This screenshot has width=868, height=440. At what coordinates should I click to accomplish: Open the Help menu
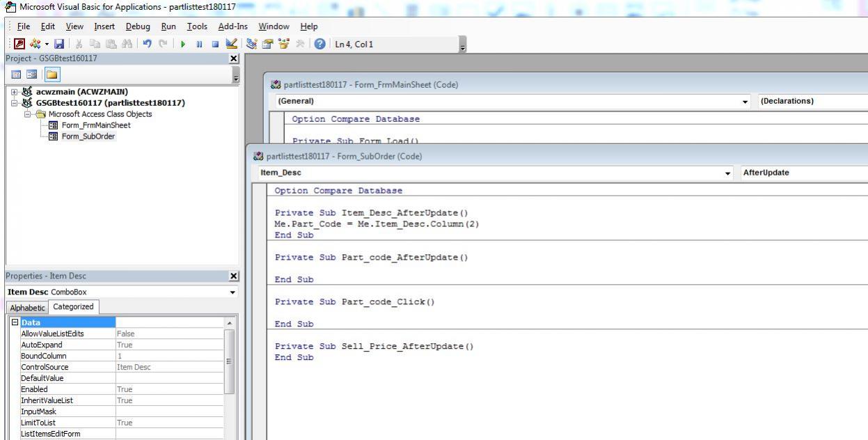point(308,26)
